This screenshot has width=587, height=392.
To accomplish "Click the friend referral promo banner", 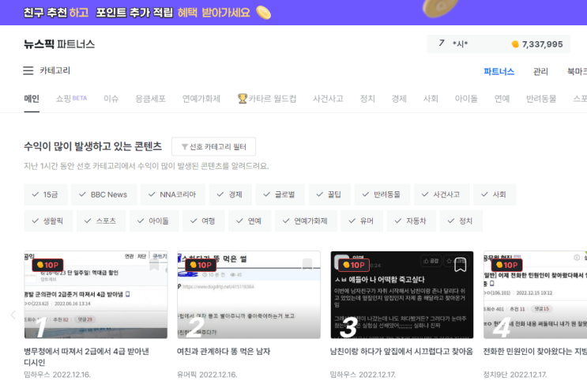I will (x=294, y=13).
